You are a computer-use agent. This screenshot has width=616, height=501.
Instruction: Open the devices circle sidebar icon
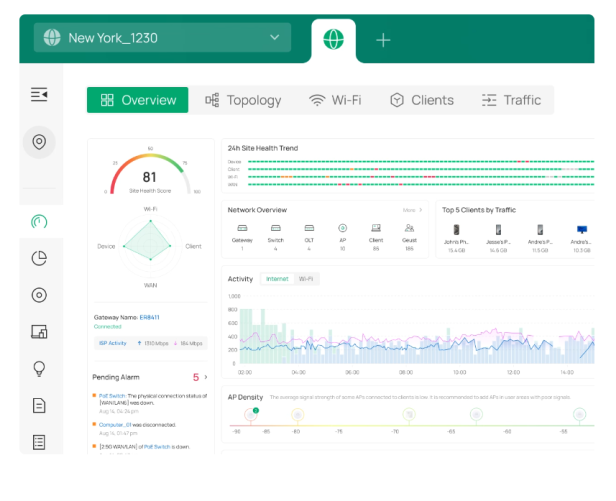point(39,295)
